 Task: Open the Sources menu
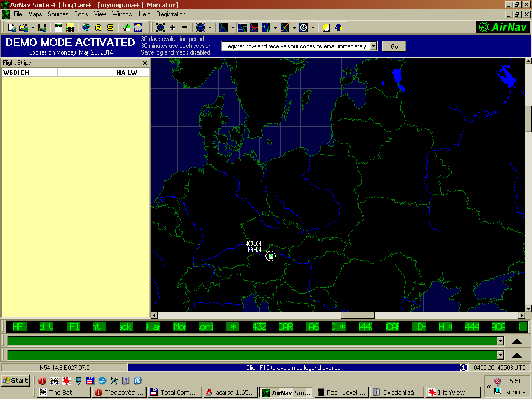(58, 14)
